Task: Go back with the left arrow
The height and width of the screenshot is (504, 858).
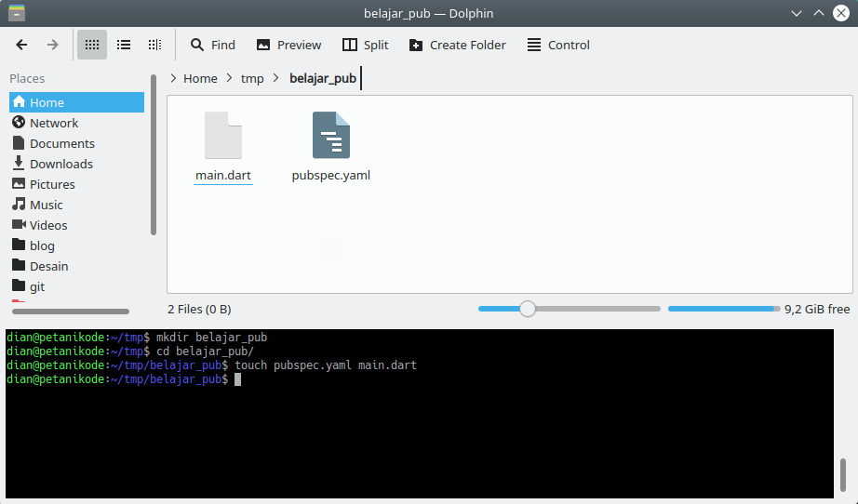Action: 22,45
